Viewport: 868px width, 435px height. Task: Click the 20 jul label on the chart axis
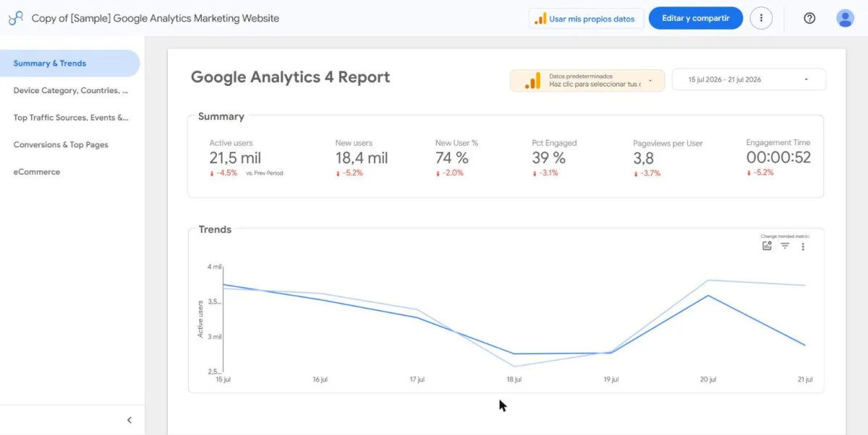tap(708, 379)
